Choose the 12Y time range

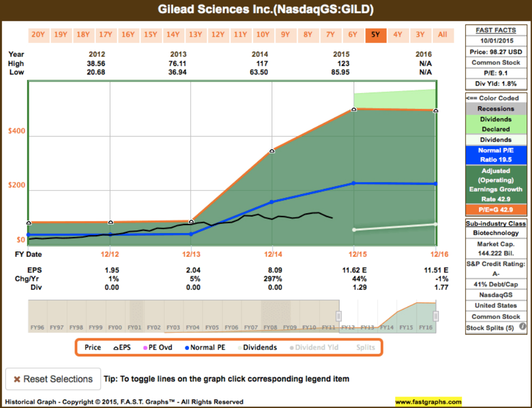click(x=218, y=35)
